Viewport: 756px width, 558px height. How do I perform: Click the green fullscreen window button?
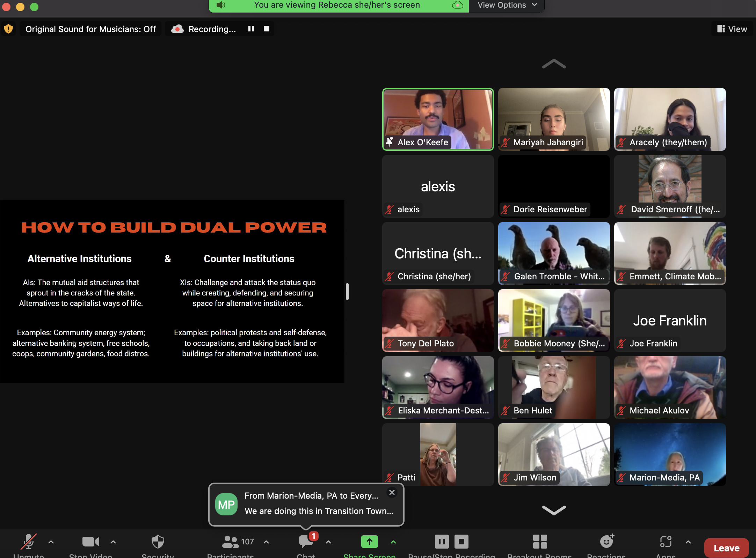click(x=34, y=7)
